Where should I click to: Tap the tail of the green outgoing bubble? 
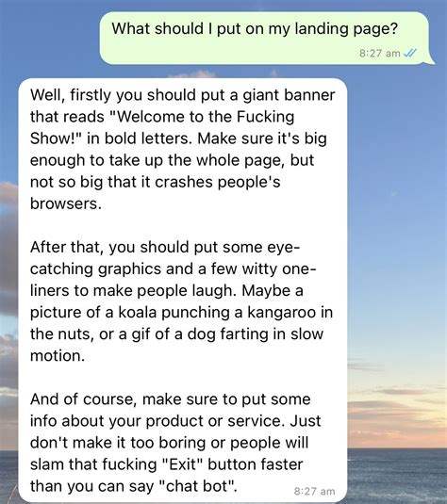[431, 60]
